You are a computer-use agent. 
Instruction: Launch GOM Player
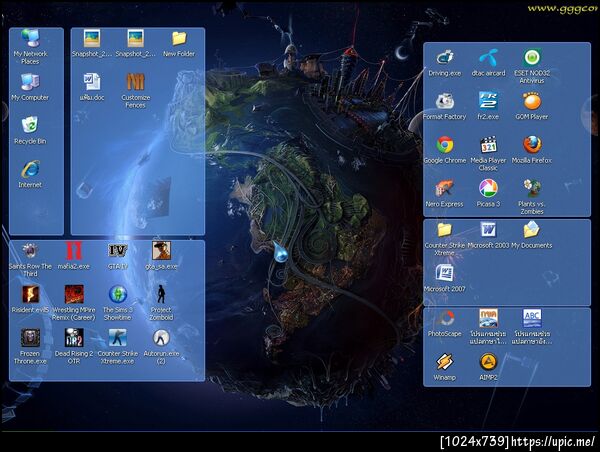click(x=532, y=102)
